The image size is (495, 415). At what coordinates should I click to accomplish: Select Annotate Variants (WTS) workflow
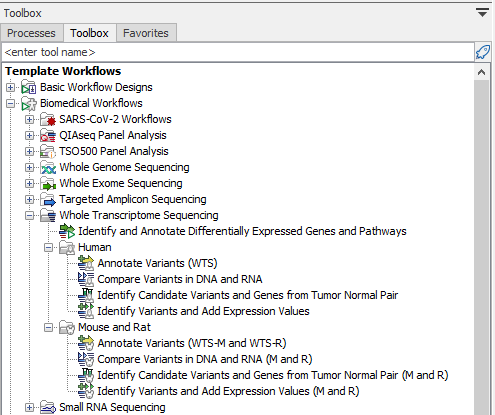(x=157, y=263)
